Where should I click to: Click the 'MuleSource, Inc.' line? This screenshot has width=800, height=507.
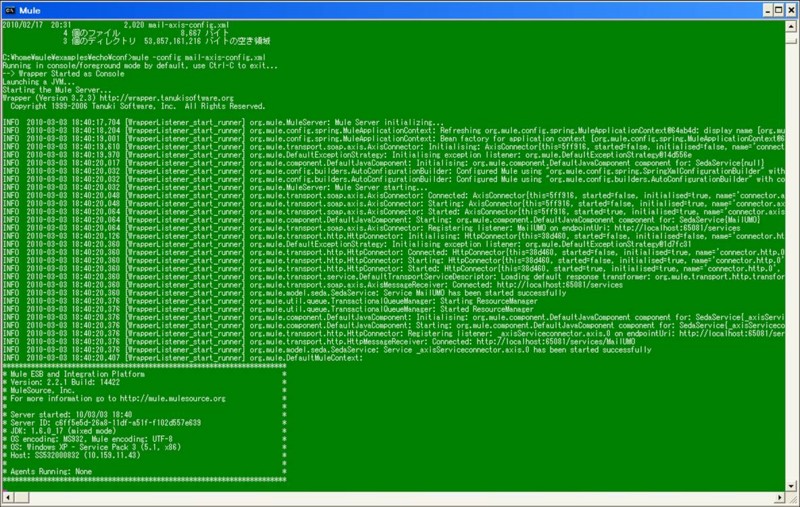[x=42, y=390]
